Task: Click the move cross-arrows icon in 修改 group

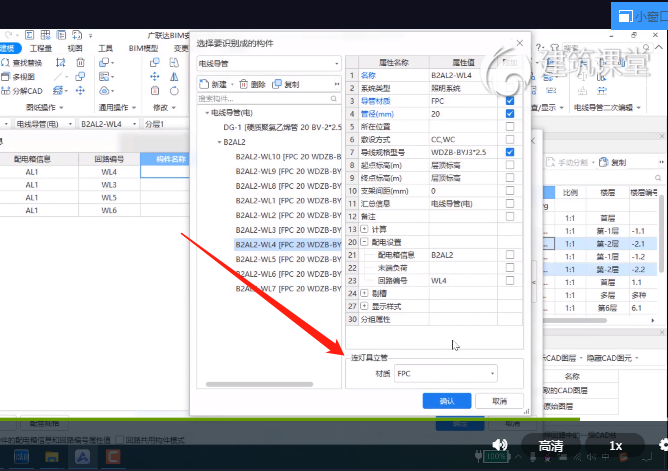Action: click(155, 77)
